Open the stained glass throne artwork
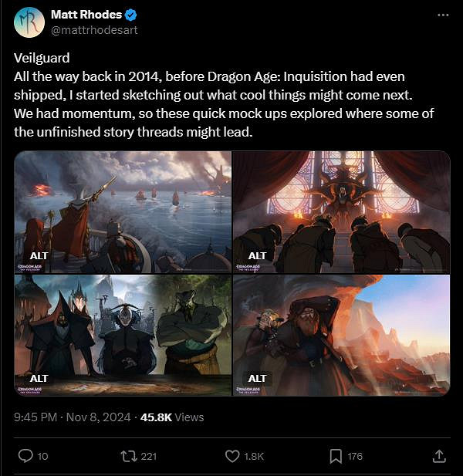The image size is (463, 476). pos(341,208)
